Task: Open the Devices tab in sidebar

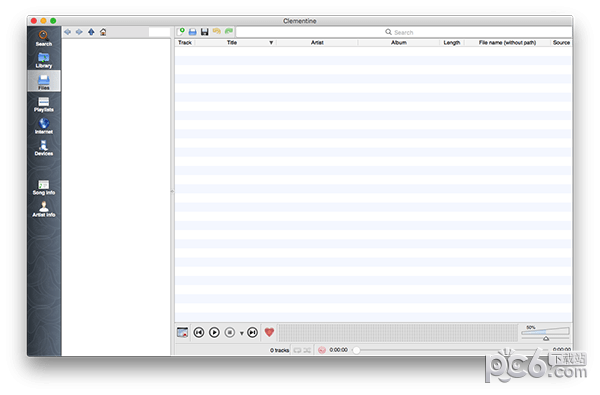Action: coord(44,148)
